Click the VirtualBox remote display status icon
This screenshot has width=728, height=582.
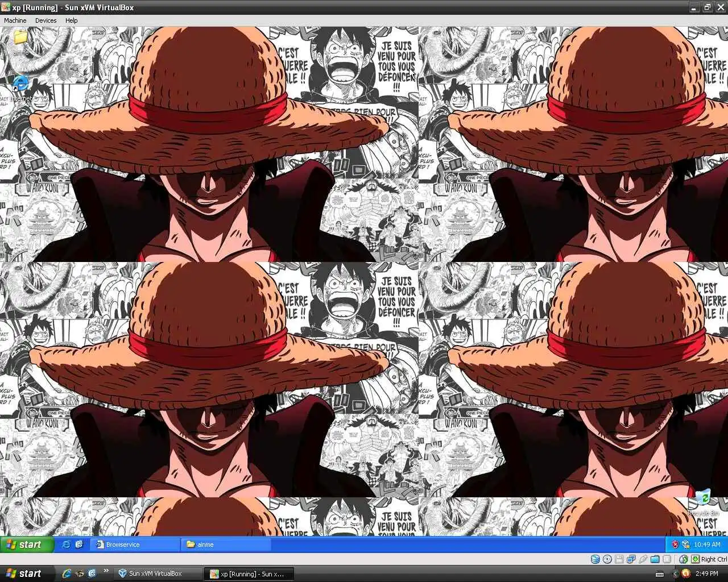(x=667, y=559)
